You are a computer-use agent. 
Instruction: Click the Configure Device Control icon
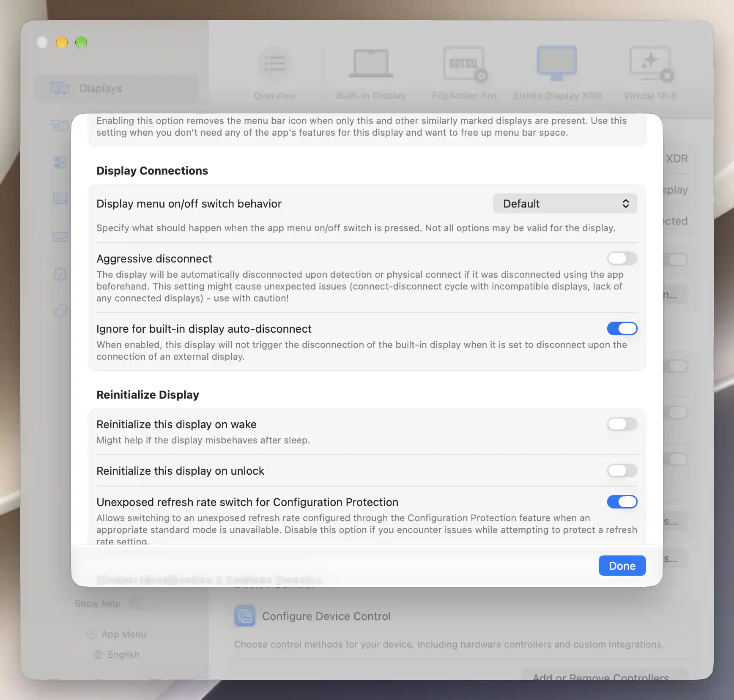point(245,616)
